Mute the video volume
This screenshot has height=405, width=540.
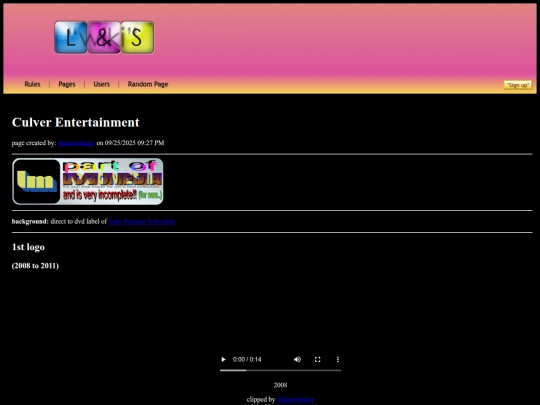pos(297,360)
